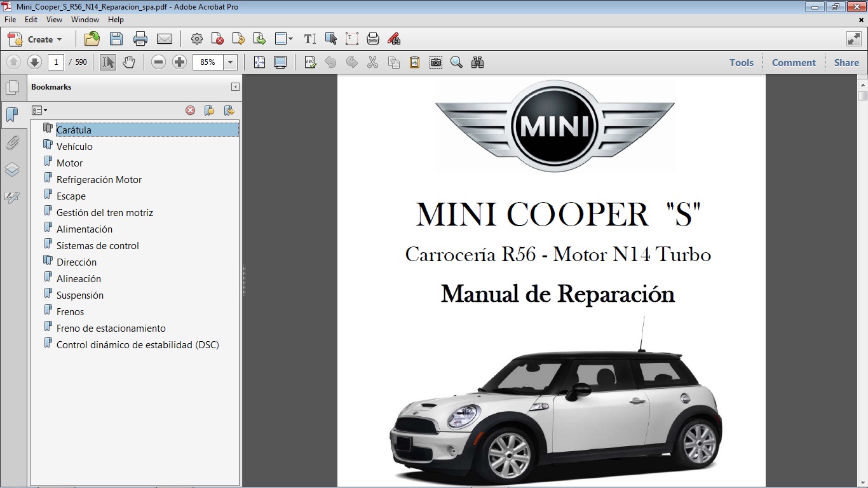Enable Reading Mode
The height and width of the screenshot is (488, 868).
point(280,62)
